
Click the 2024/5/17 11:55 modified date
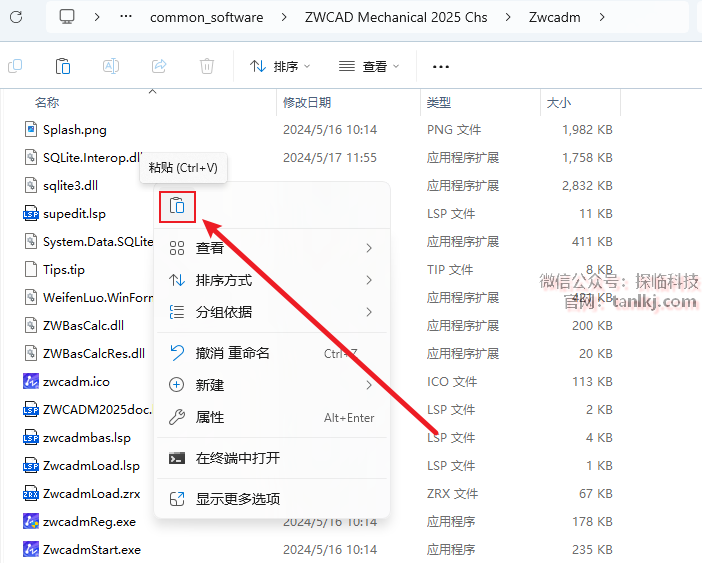pyautogui.click(x=330, y=158)
